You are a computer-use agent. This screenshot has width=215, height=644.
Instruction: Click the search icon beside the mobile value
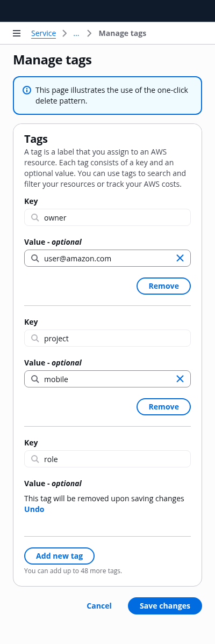[x=35, y=379]
